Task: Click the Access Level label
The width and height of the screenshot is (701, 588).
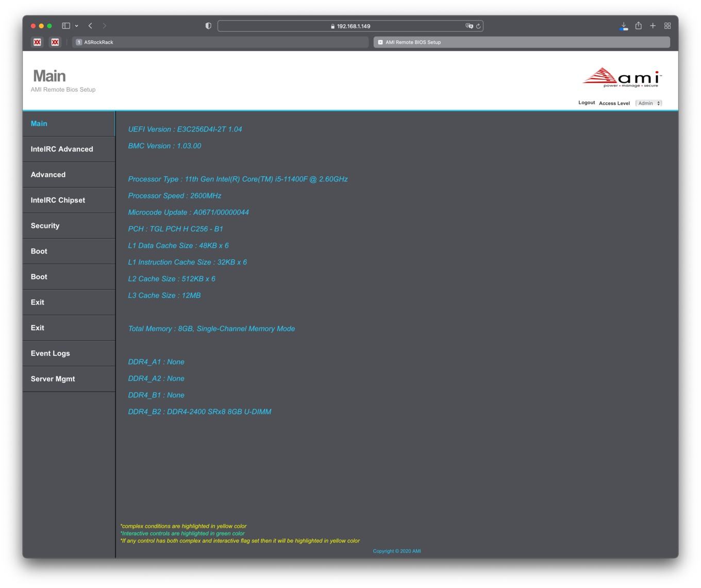Action: [614, 103]
